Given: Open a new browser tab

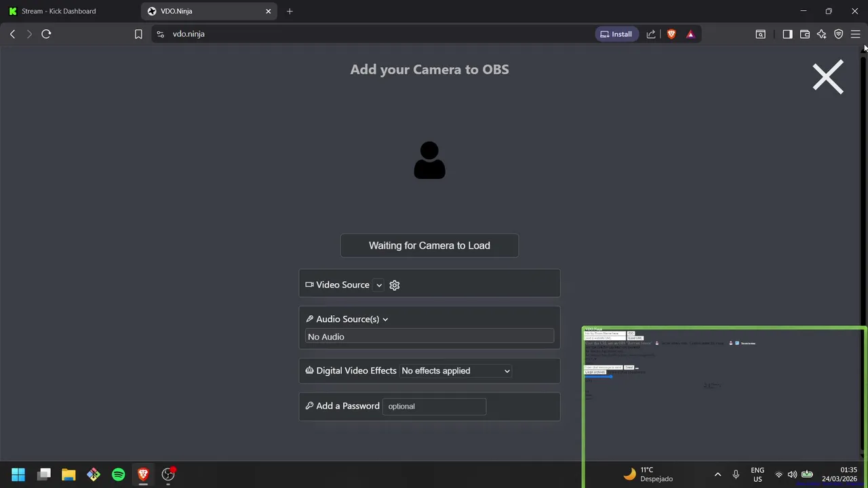Looking at the screenshot, I should pos(290,12).
